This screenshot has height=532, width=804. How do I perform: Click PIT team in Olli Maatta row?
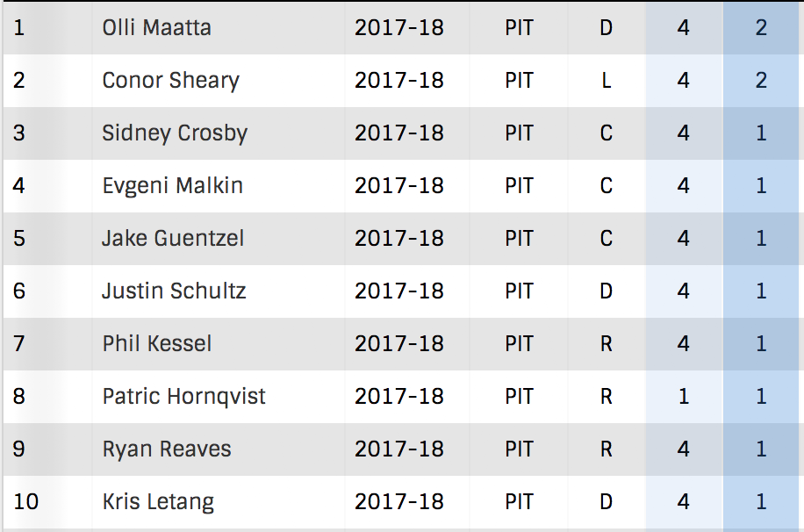[519, 28]
